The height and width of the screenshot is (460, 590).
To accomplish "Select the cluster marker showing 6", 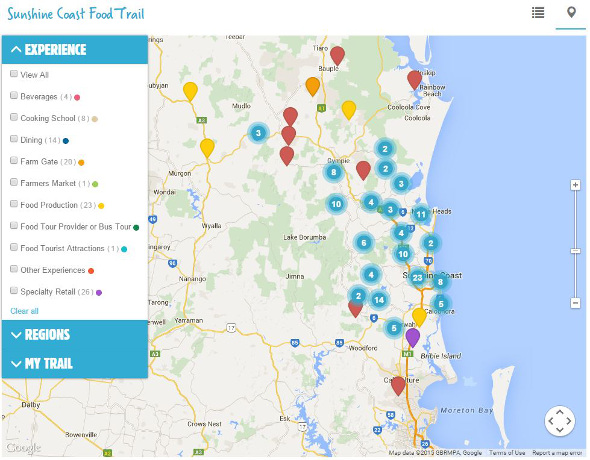I will (x=363, y=243).
